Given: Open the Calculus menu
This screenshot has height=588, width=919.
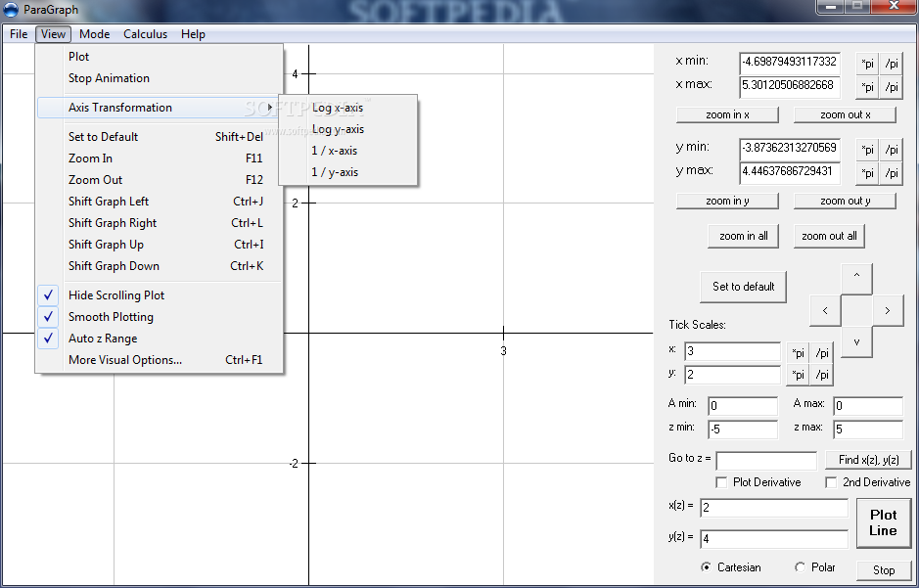Looking at the screenshot, I should click(146, 34).
